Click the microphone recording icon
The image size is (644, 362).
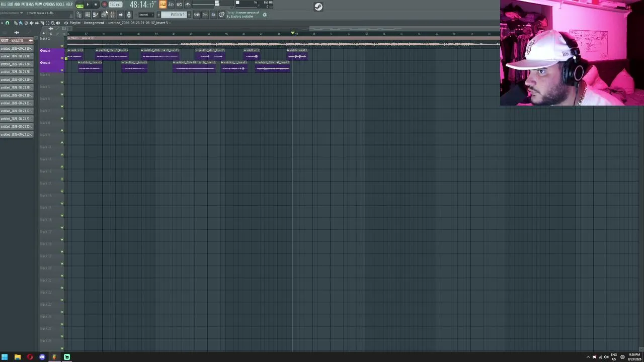[129, 15]
